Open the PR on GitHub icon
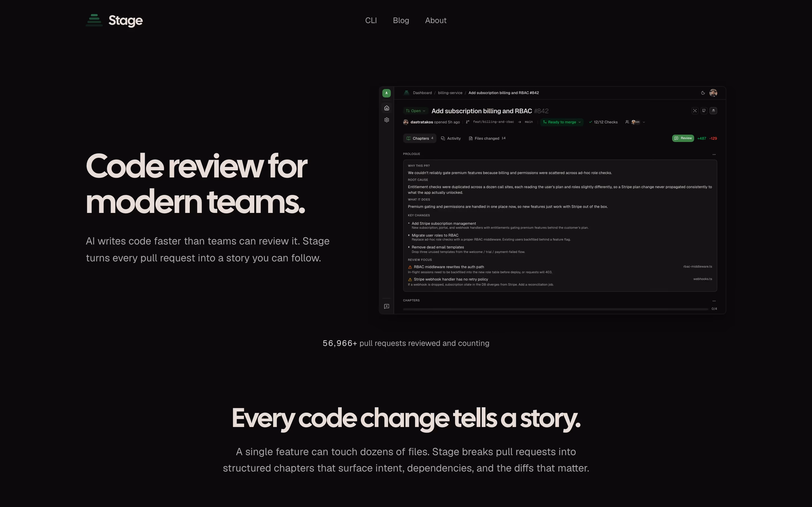 click(x=704, y=111)
